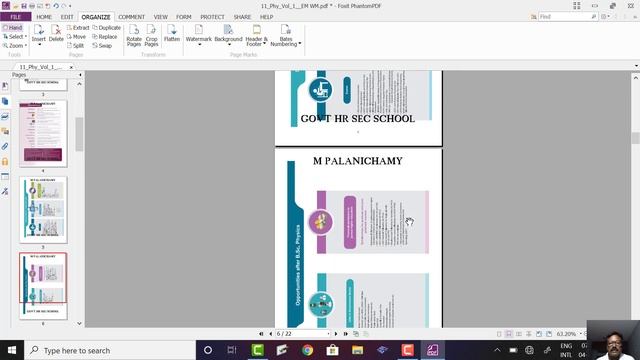Go to next page button
This screenshot has width=640, height=360.
[336, 334]
